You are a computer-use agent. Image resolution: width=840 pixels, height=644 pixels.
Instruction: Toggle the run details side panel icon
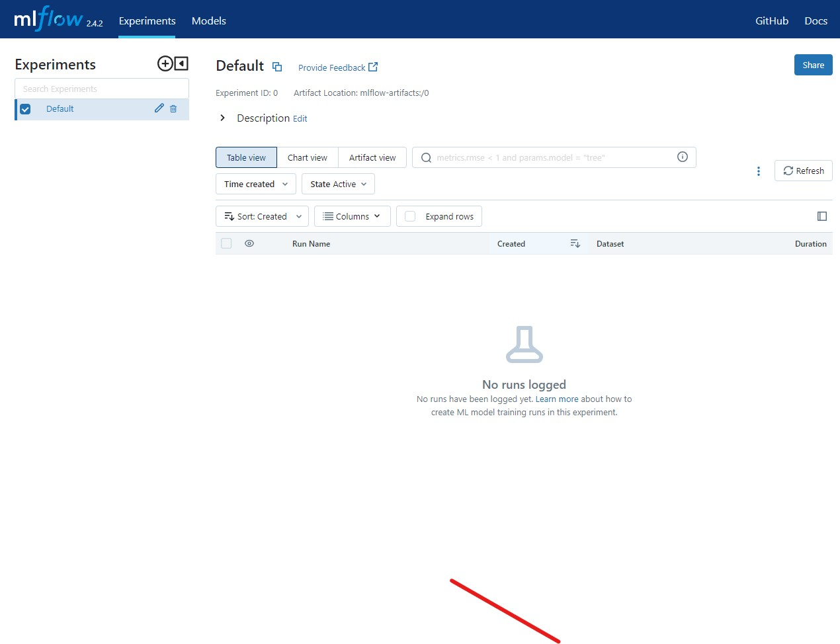point(821,216)
